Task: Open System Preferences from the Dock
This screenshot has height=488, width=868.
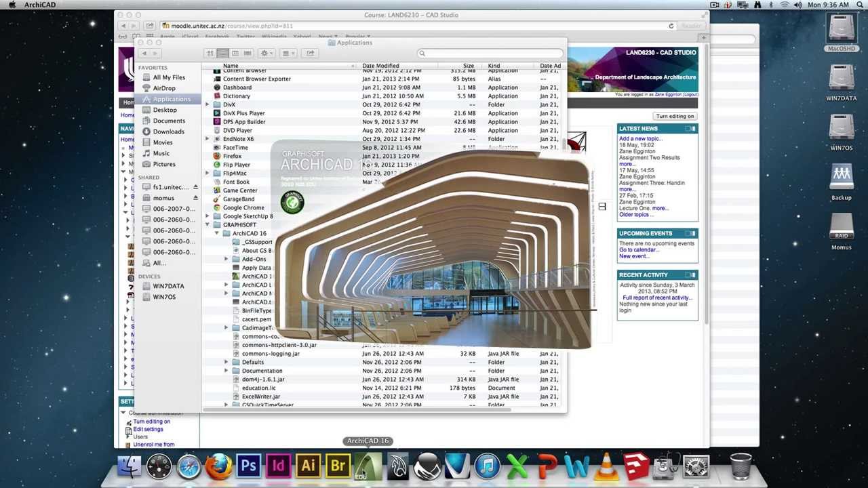Action: [696, 466]
